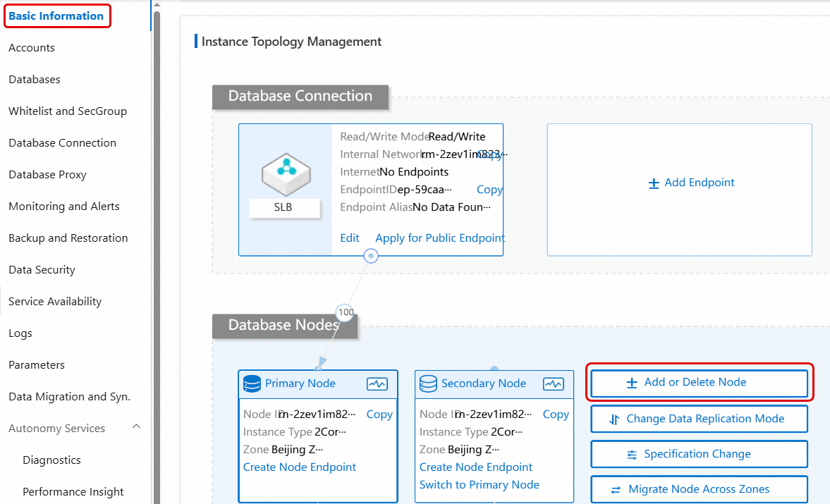
Task: Open Specification Change button
Action: pyautogui.click(x=699, y=454)
